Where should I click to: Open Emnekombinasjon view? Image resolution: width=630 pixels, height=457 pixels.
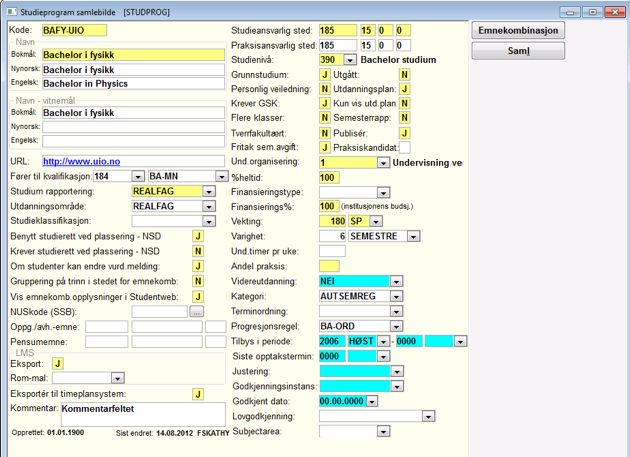click(x=518, y=31)
